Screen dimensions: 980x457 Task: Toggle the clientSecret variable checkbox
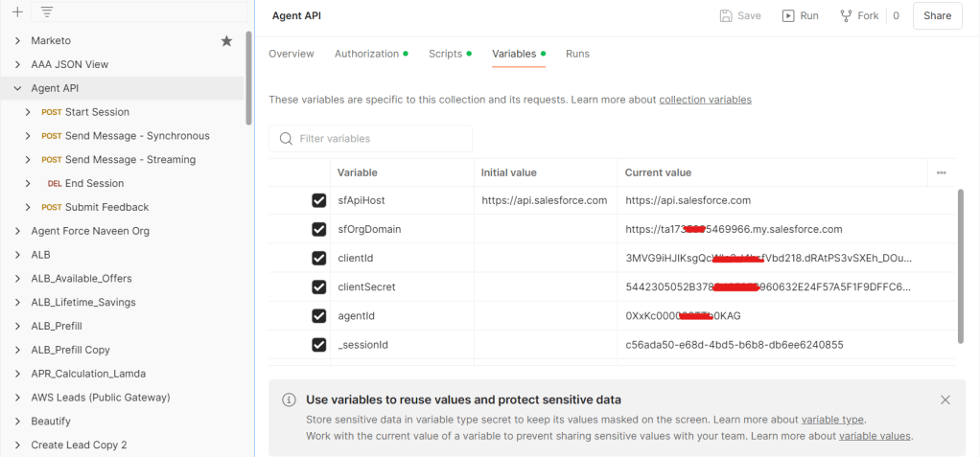coord(319,286)
